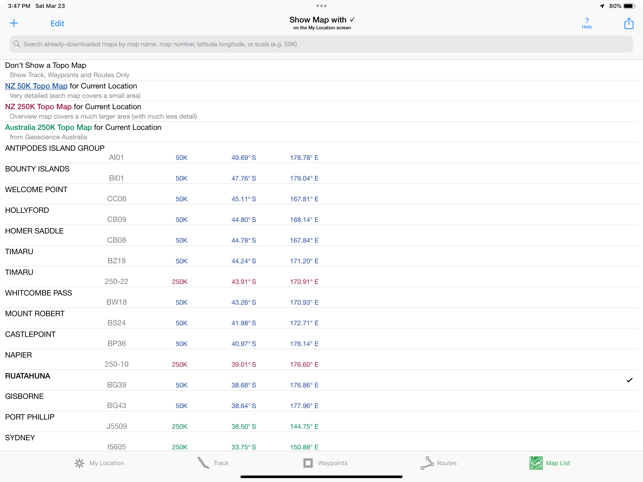Open the Help question mark icon
Image resolution: width=643 pixels, height=482 pixels.
click(x=587, y=22)
